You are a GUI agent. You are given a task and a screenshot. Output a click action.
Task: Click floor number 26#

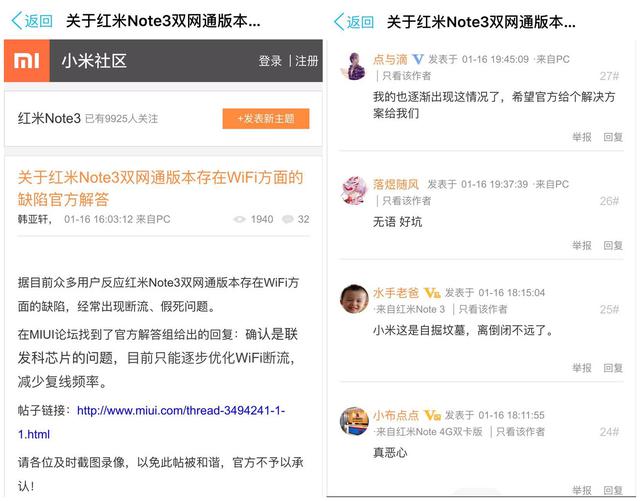click(609, 201)
